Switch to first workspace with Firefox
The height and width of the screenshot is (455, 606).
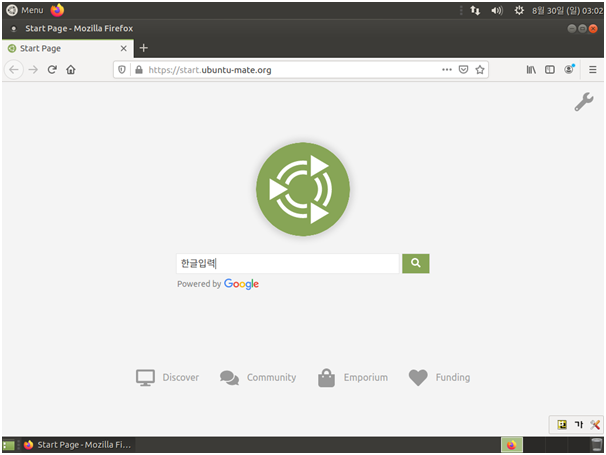coord(512,445)
